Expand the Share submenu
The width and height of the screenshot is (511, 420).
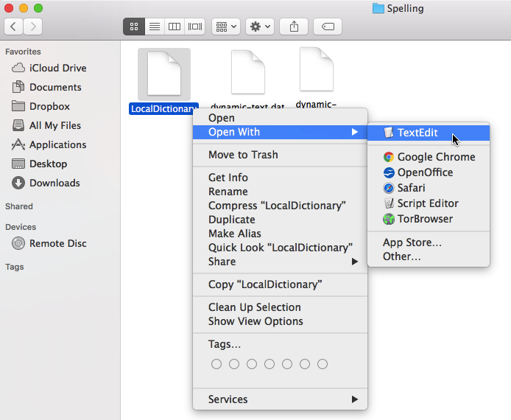(x=280, y=262)
